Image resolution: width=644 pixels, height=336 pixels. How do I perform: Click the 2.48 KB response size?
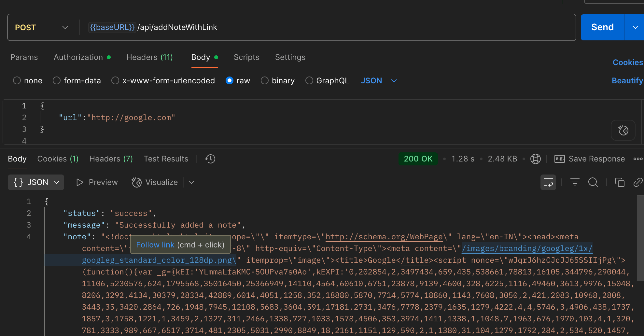502,159
